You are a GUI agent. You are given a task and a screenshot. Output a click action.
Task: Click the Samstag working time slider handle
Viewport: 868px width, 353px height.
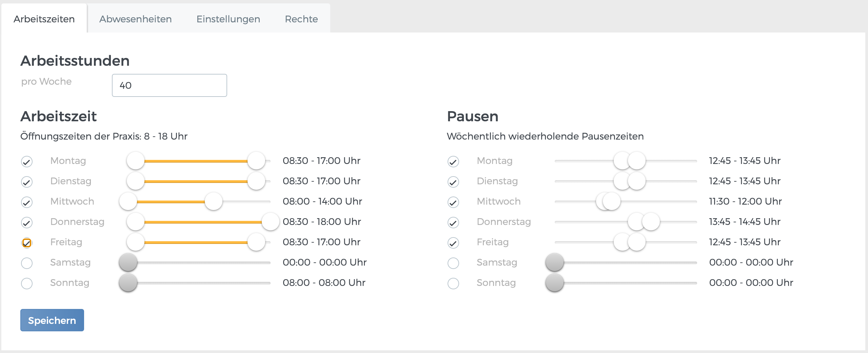tap(128, 263)
